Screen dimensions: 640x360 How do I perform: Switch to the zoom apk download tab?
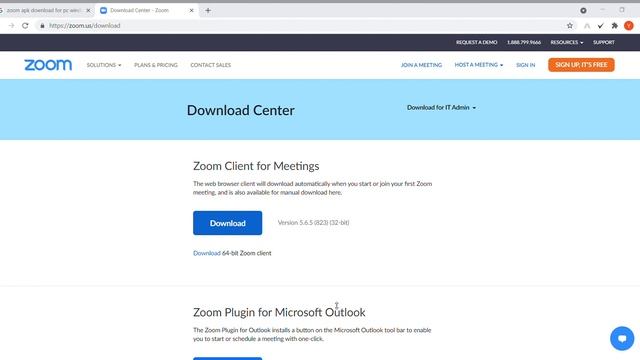coord(43,11)
